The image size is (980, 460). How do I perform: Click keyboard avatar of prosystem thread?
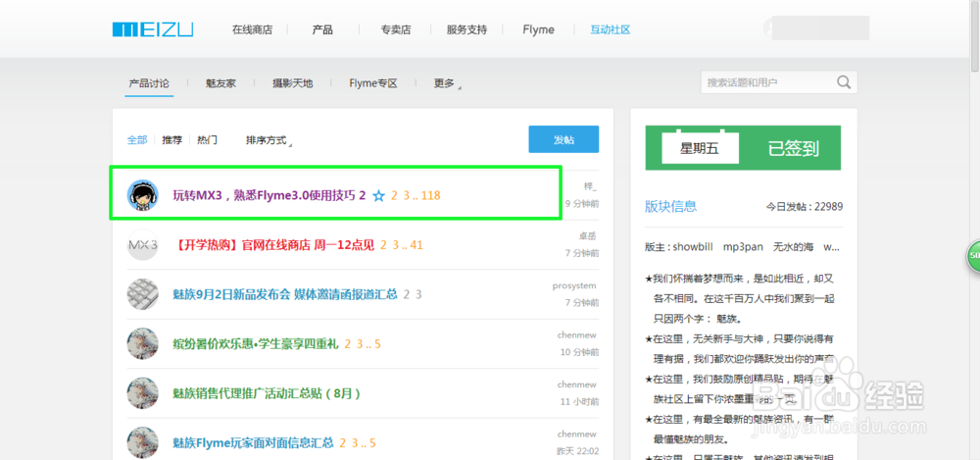[142, 294]
